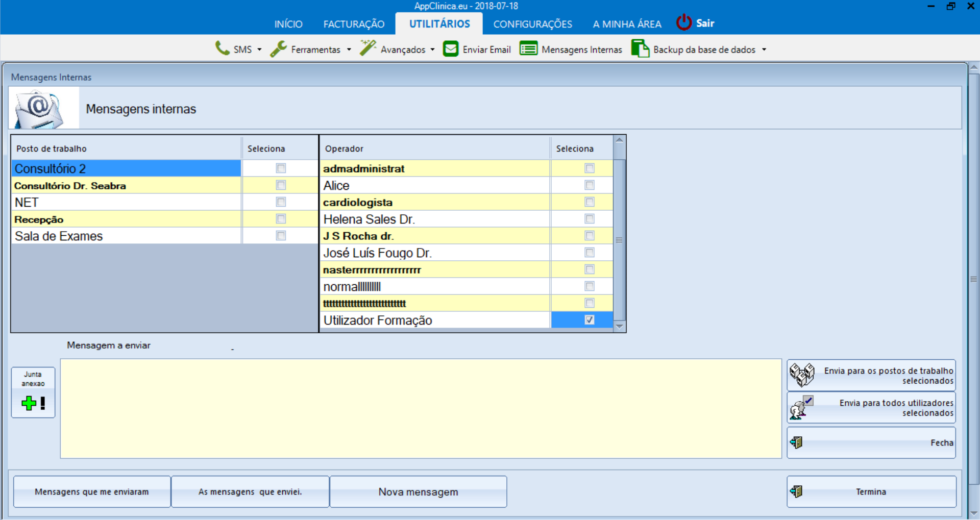Click the main window vertical scrollbar
The image size is (980, 520).
pos(974,279)
